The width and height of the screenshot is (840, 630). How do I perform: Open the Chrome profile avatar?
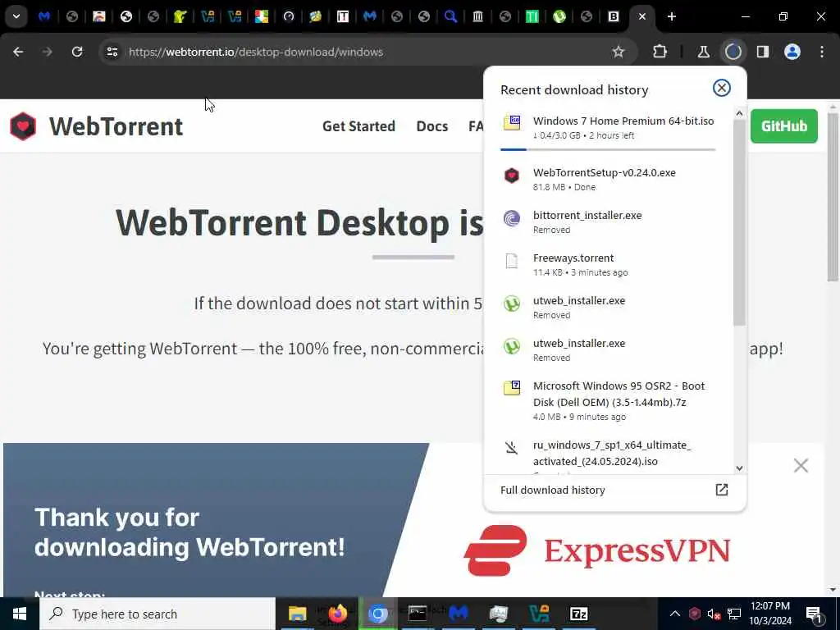pos(792,52)
